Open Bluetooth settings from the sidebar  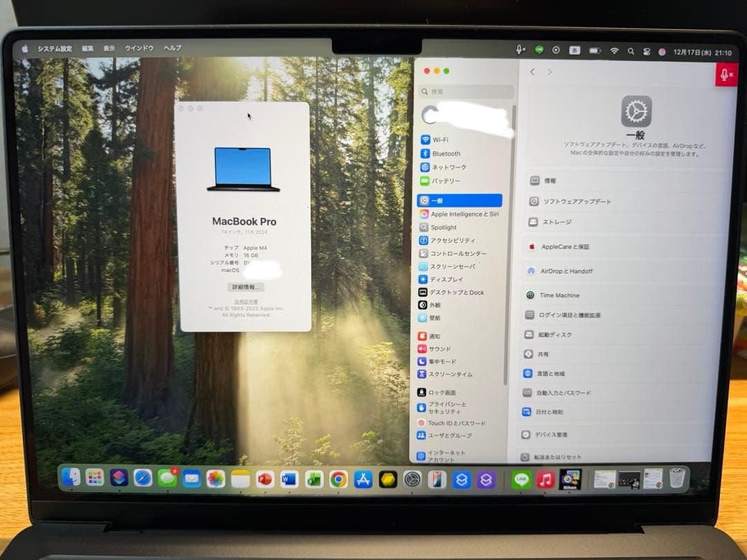[445, 153]
